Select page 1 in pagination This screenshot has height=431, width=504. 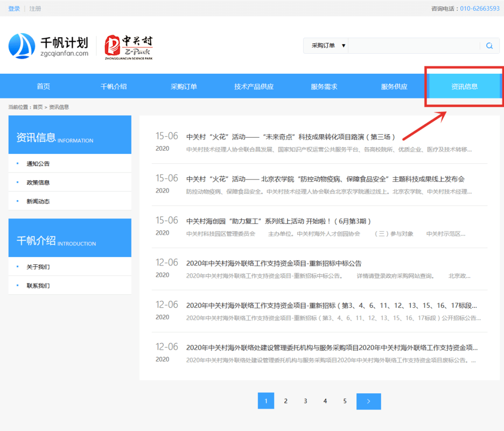[x=266, y=401]
